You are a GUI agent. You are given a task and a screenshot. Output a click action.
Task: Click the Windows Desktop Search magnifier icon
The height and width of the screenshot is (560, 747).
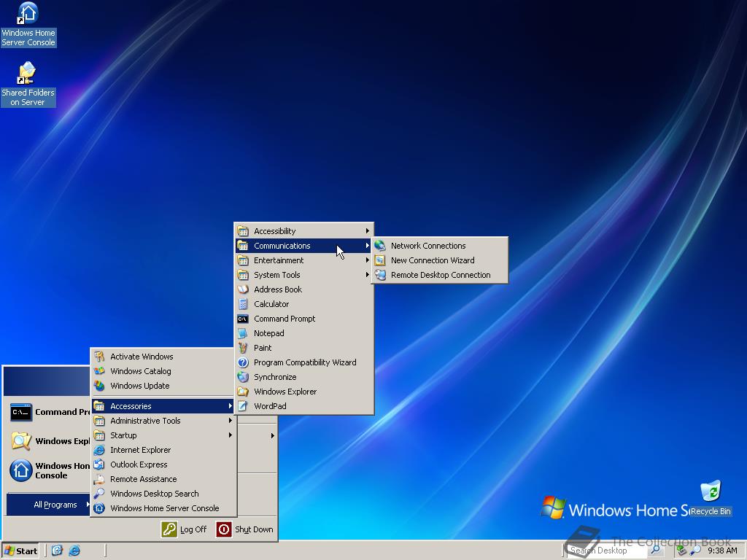[99, 494]
